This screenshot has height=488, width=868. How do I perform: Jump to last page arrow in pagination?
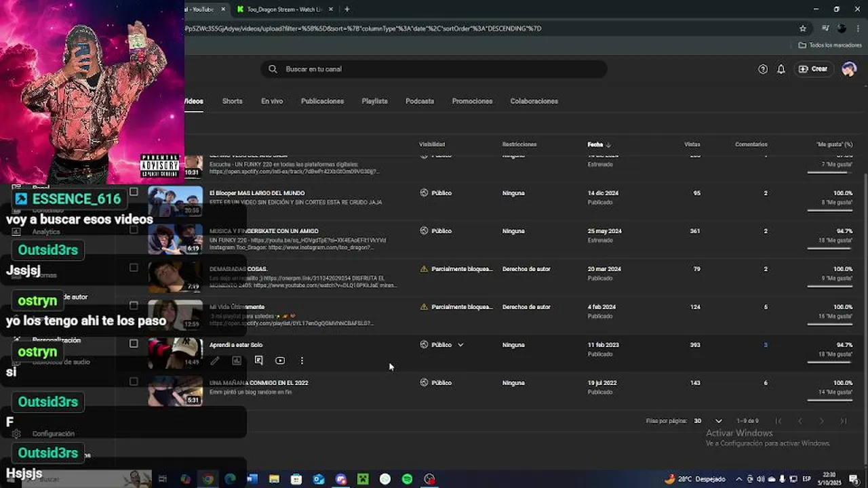(844, 421)
